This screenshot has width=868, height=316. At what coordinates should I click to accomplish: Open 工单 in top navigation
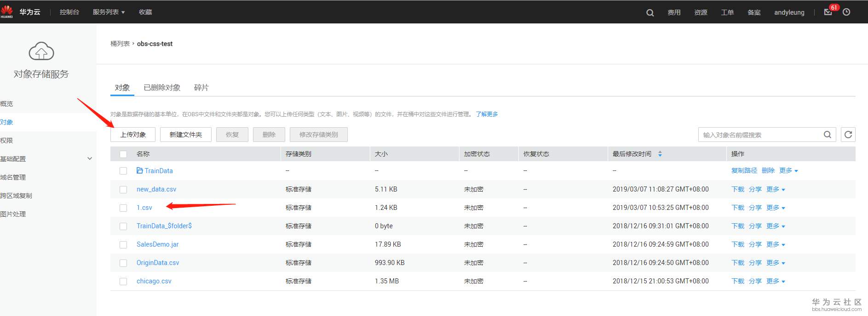pyautogui.click(x=727, y=12)
